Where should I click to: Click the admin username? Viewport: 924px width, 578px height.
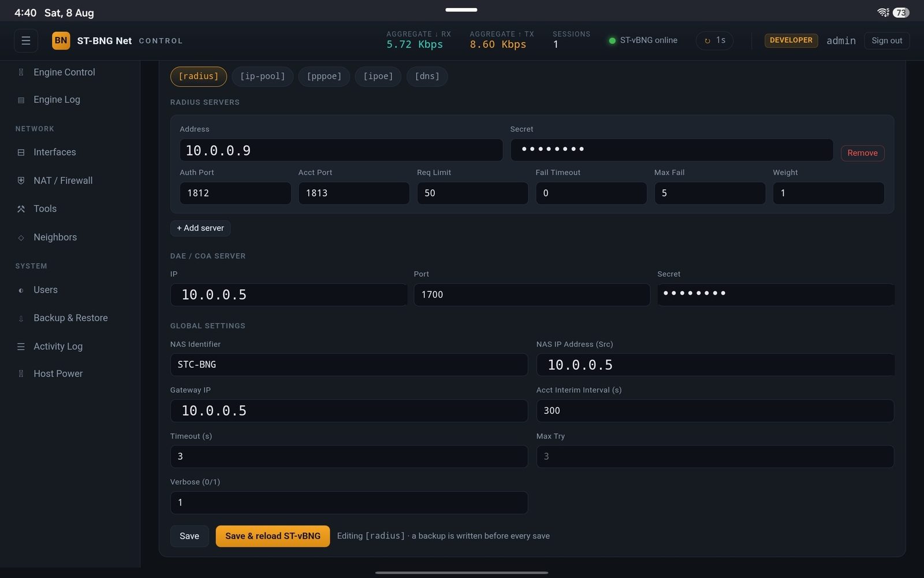coord(841,40)
